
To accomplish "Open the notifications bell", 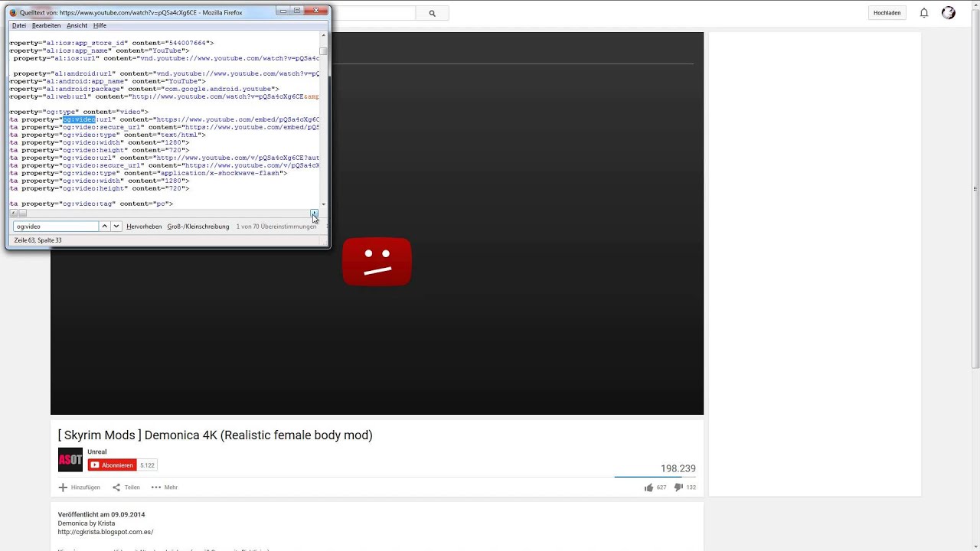I will pos(924,13).
